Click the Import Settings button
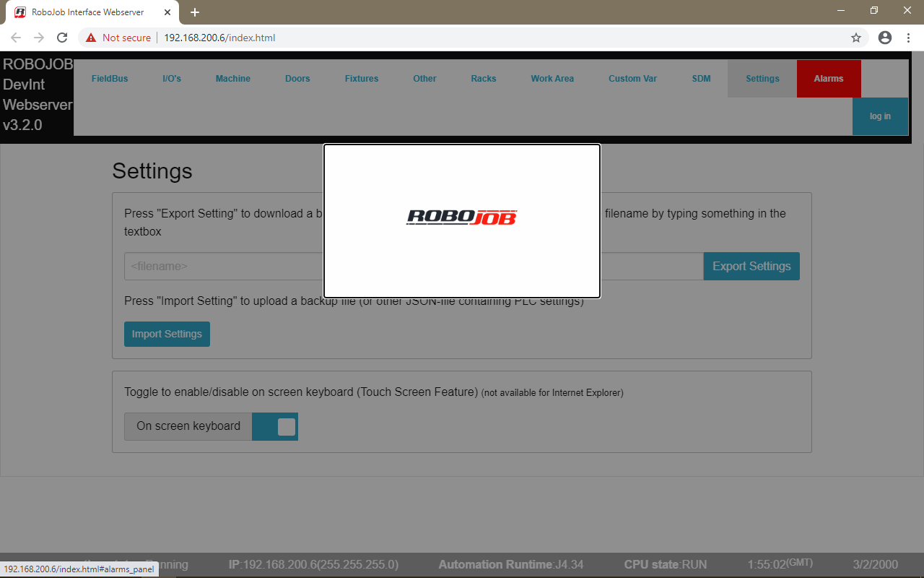Image resolution: width=924 pixels, height=578 pixels. (167, 334)
